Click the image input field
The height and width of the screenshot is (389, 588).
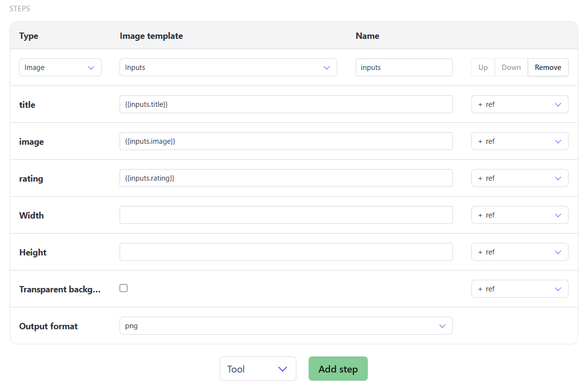point(286,141)
